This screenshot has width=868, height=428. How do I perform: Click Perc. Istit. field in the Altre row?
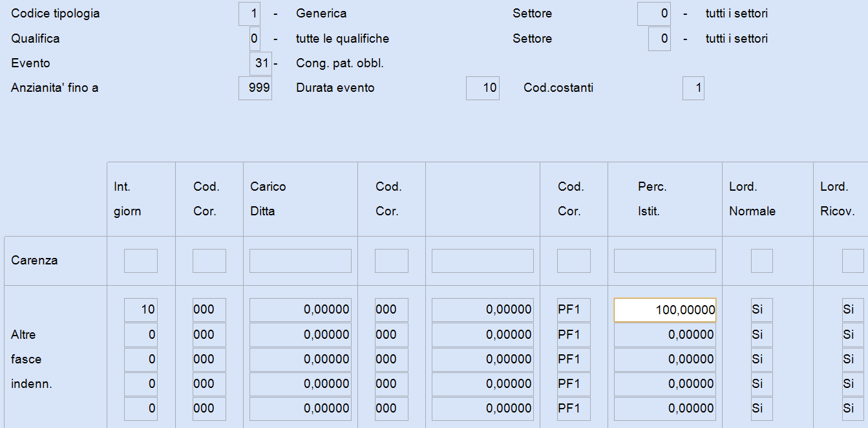click(x=665, y=335)
